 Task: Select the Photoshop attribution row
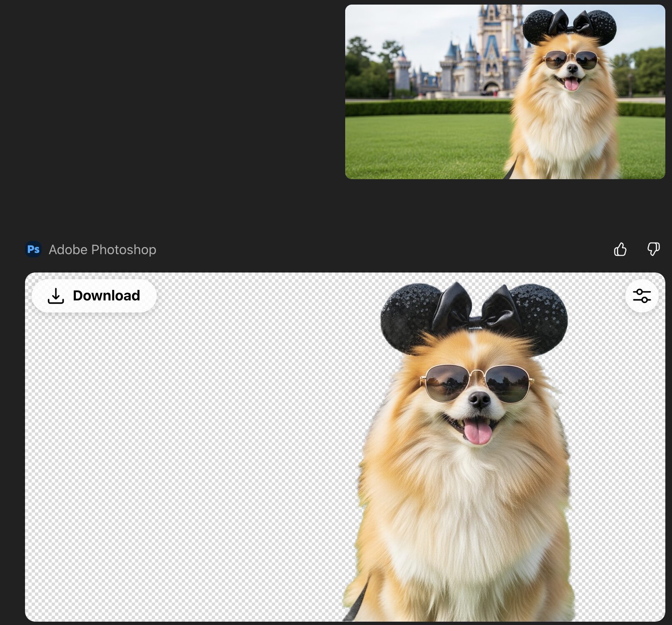coord(90,250)
